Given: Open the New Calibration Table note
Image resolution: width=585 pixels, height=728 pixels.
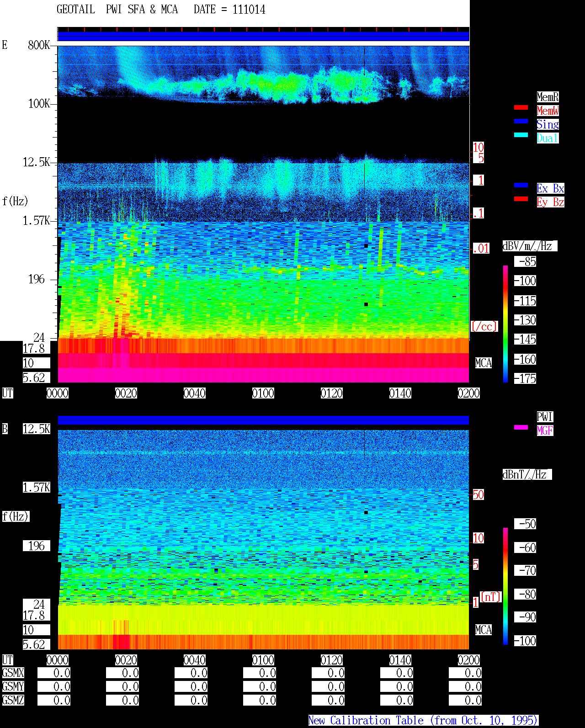Looking at the screenshot, I should (x=423, y=721).
